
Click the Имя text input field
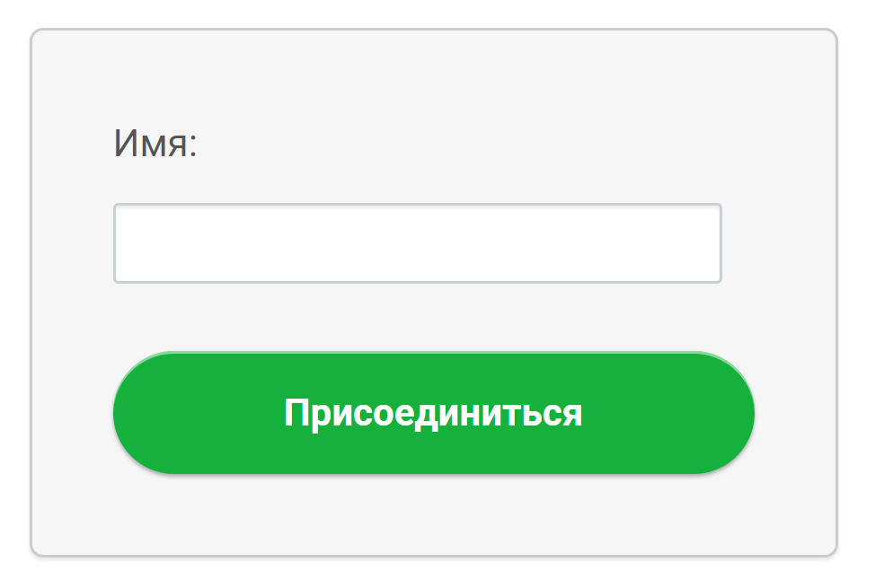point(417,243)
